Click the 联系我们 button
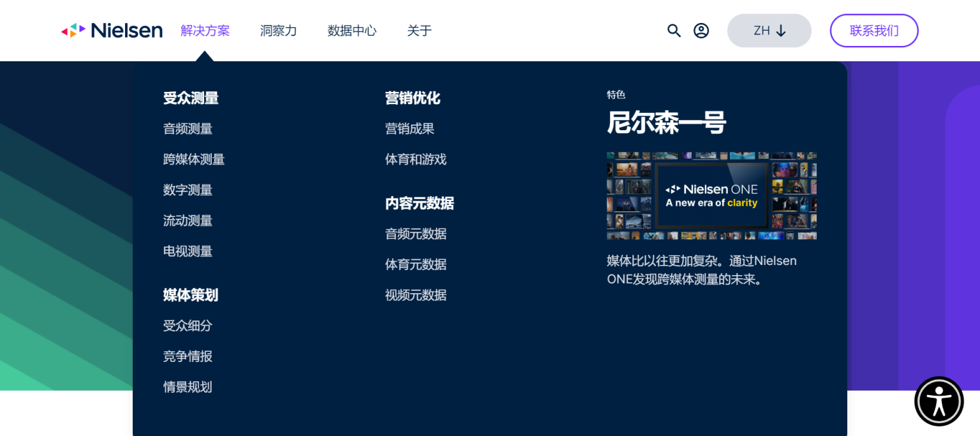Viewport: 980px width, 436px height. click(x=873, y=31)
